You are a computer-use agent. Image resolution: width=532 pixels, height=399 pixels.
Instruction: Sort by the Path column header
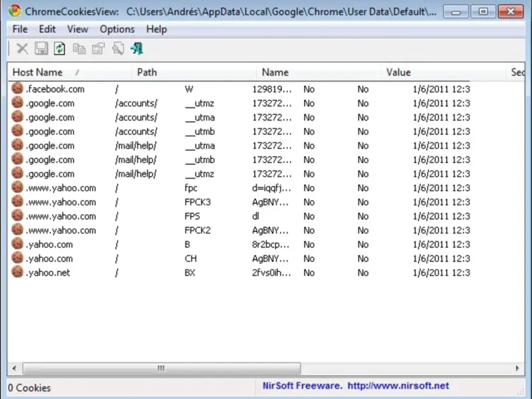point(194,72)
